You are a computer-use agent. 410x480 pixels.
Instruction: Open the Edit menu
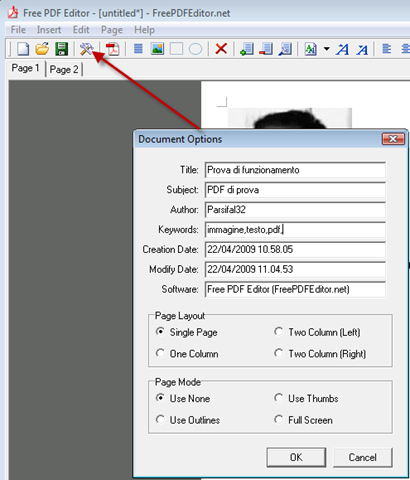coord(81,30)
